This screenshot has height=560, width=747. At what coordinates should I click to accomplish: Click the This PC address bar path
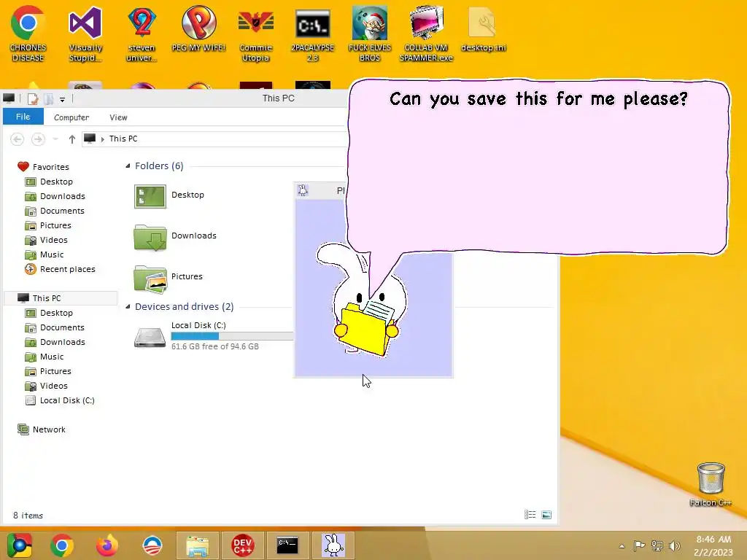(123, 139)
